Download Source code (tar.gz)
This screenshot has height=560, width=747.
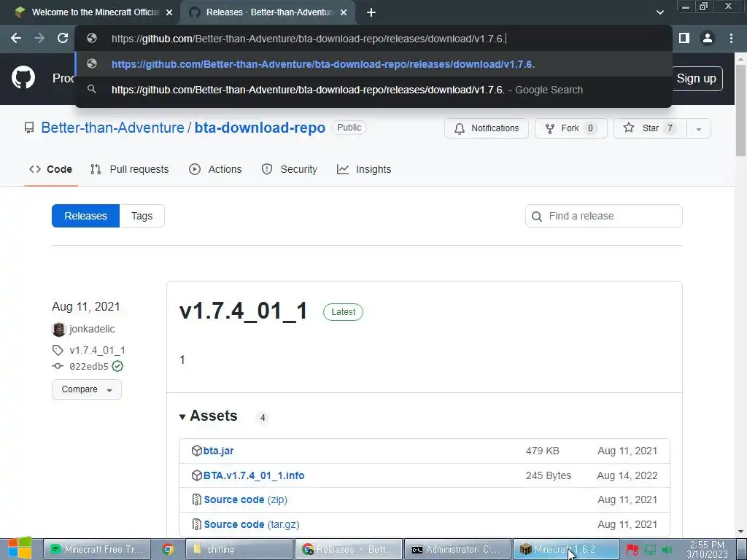click(x=252, y=524)
